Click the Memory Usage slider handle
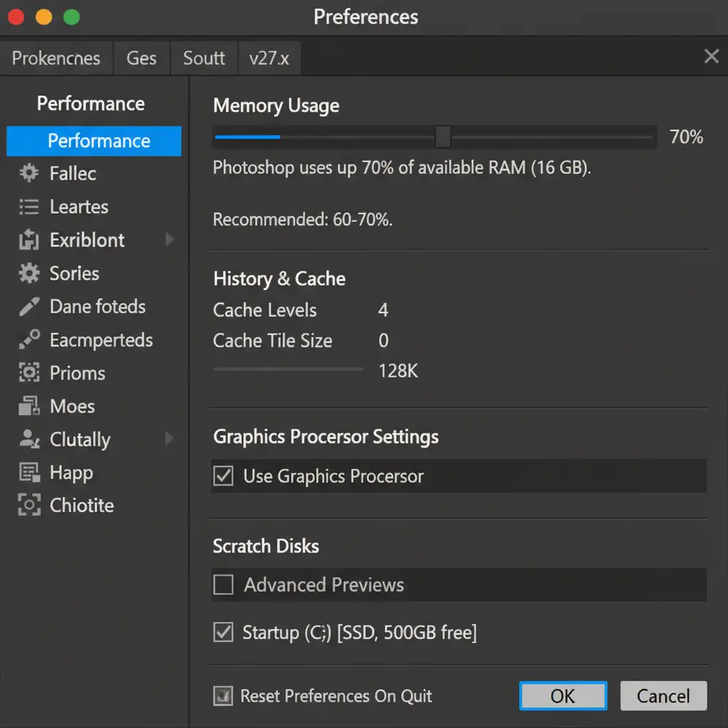 click(x=443, y=137)
